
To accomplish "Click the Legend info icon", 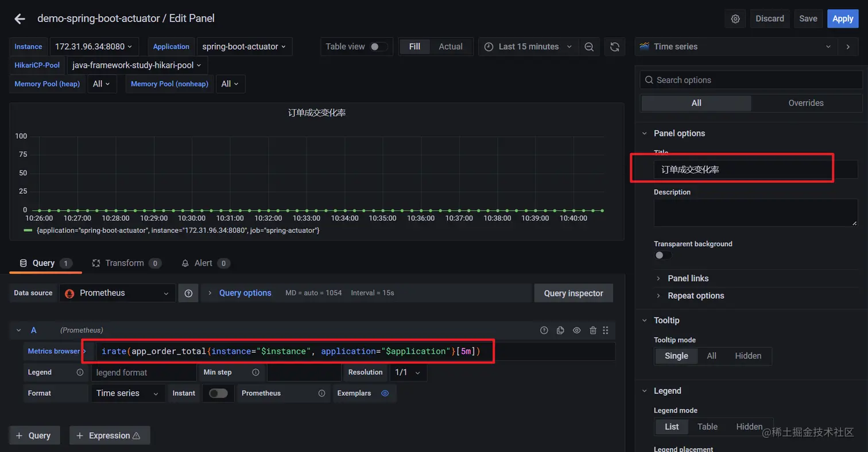I will pos(80,372).
